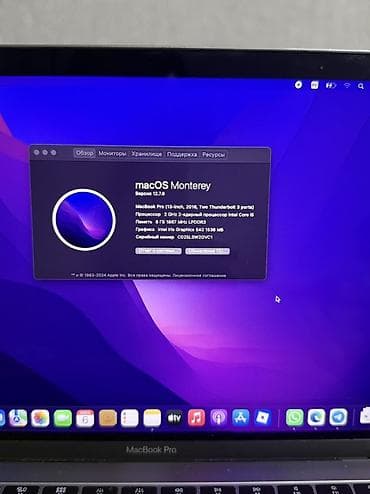
Task: Open the keyboard input source menu
Action: tap(314, 85)
